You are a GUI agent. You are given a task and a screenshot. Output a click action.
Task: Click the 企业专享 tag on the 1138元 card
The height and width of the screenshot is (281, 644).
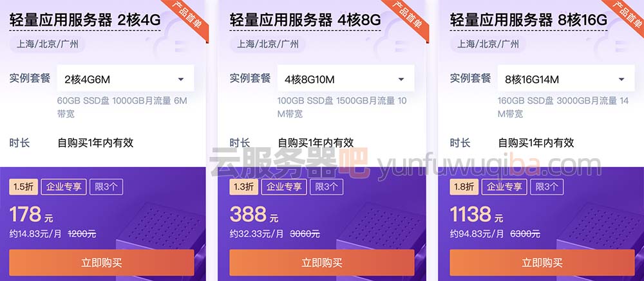(504, 187)
